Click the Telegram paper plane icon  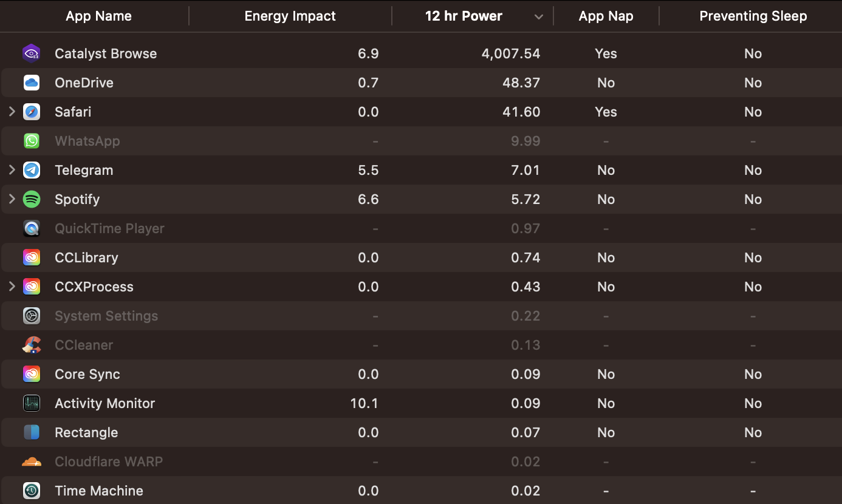(x=32, y=170)
